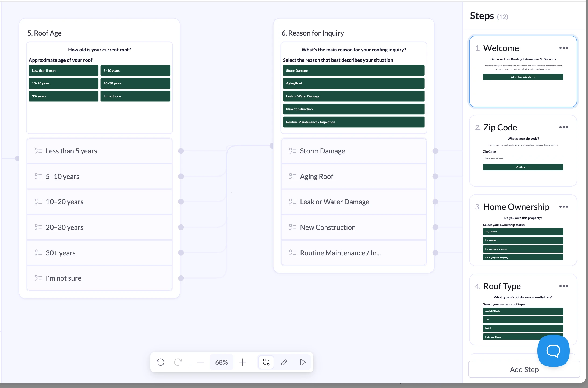The width and height of the screenshot is (588, 388).
Task: Select the Routine Maintenance branch row
Action: [354, 253]
